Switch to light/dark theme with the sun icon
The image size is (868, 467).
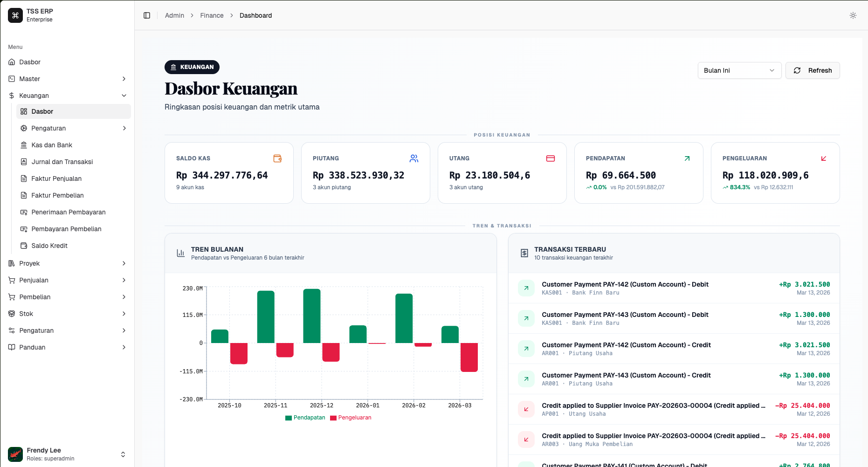coord(853,15)
